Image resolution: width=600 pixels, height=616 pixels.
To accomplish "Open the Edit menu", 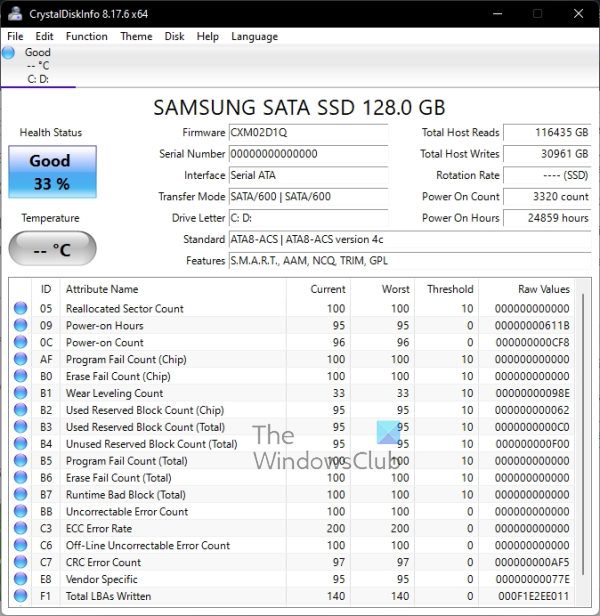I will (x=44, y=37).
